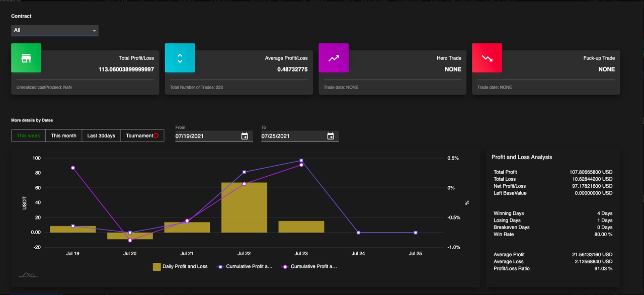644x295 pixels.
Task: Click the Win Rate value 80.00 %
Action: [x=603, y=235]
